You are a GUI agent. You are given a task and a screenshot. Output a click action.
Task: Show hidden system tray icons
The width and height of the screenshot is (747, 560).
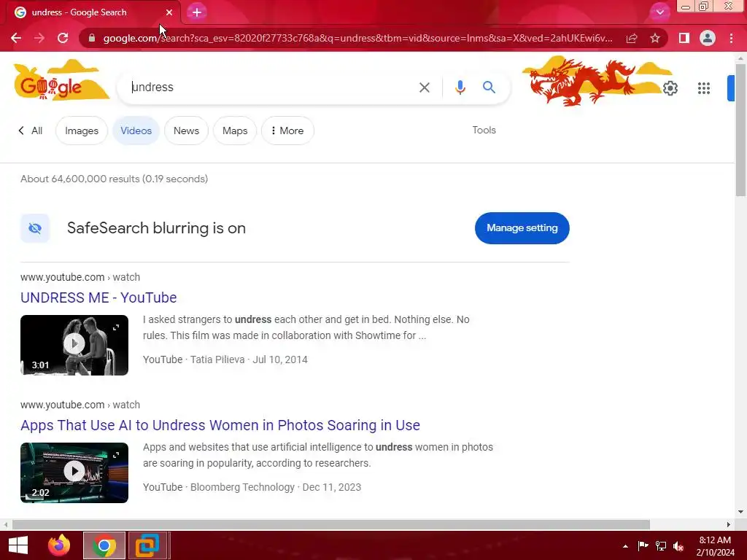point(625,546)
